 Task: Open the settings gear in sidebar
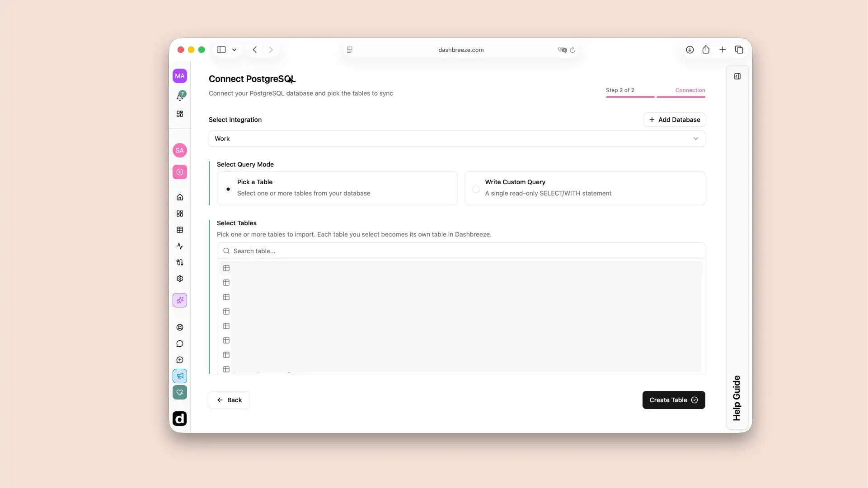pos(180,279)
